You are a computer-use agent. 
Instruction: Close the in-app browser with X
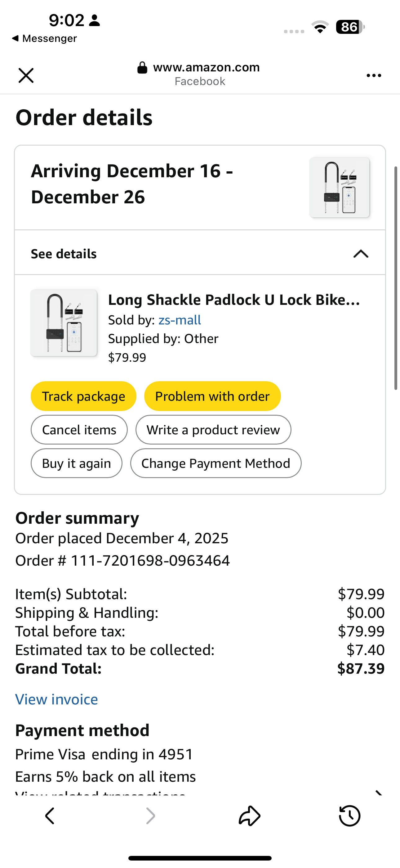[x=26, y=75]
